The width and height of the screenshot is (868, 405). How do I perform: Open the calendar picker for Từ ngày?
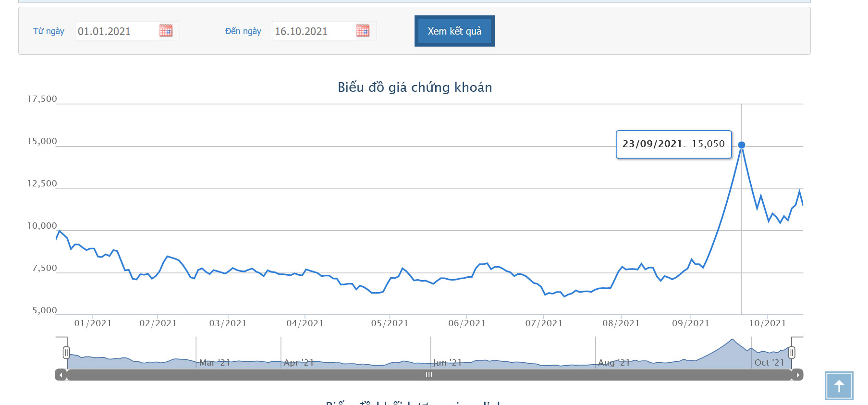(166, 31)
